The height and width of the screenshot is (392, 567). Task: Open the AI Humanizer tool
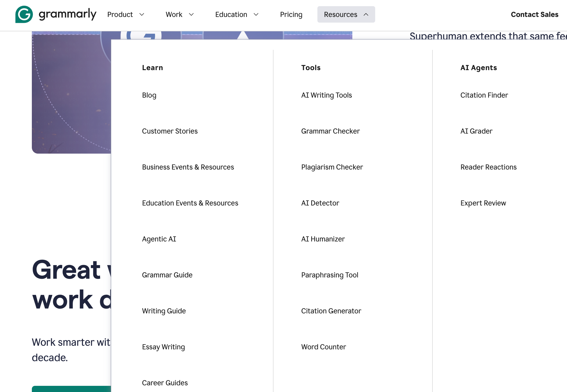click(323, 239)
